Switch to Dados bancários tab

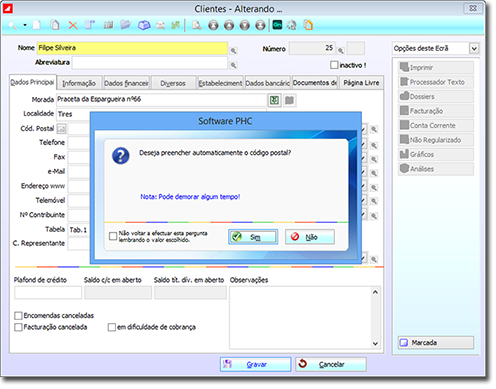(268, 83)
